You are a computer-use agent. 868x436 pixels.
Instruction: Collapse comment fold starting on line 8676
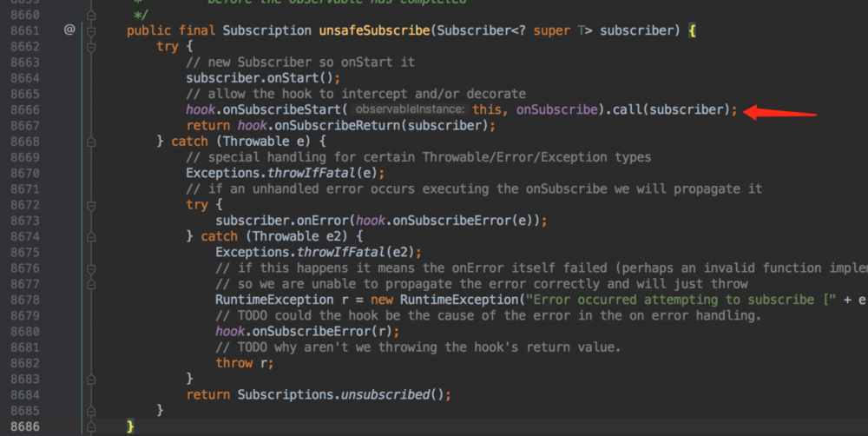(91, 268)
